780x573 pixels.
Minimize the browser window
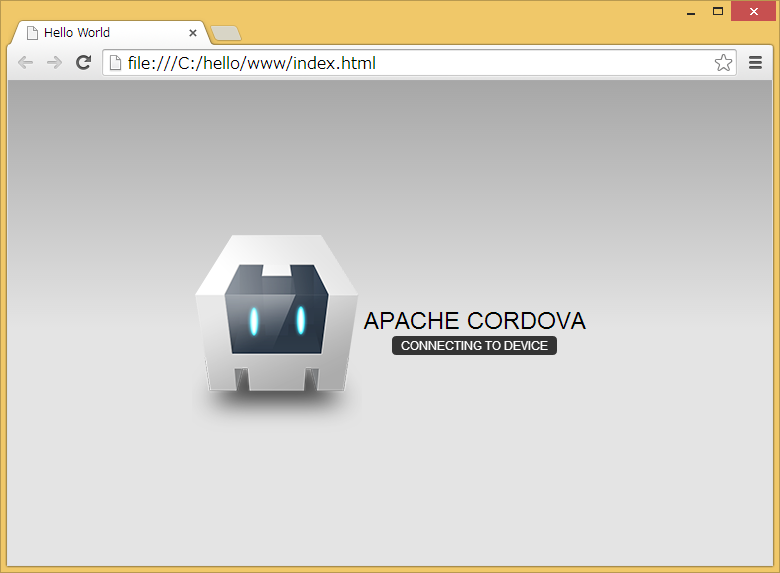coord(690,12)
